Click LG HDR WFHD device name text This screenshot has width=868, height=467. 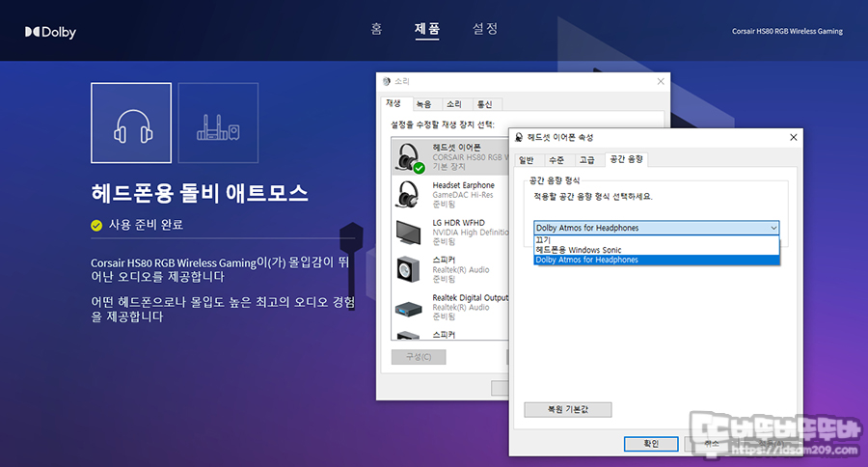coord(458,223)
